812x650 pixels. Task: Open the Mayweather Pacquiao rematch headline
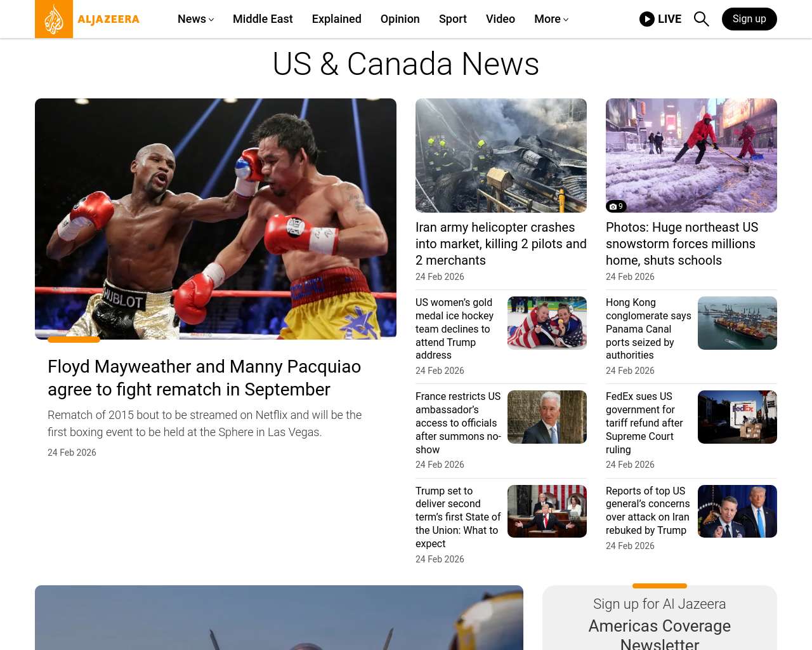(204, 378)
